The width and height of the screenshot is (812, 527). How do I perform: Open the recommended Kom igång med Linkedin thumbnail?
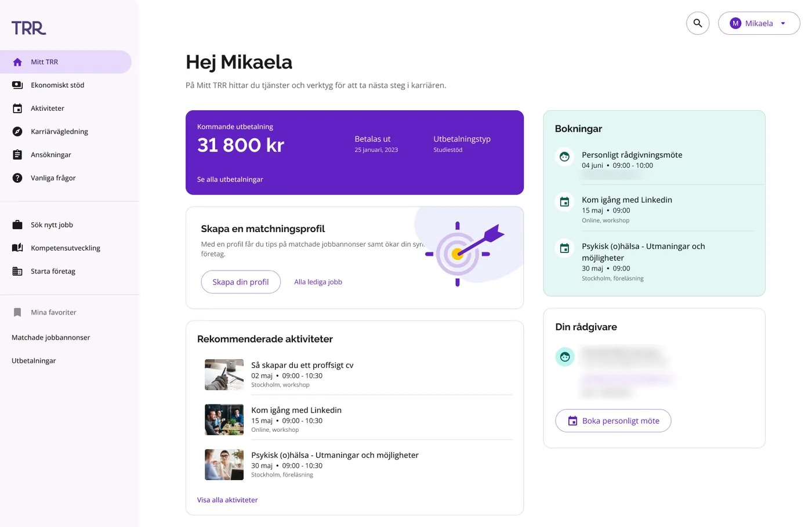click(x=224, y=420)
